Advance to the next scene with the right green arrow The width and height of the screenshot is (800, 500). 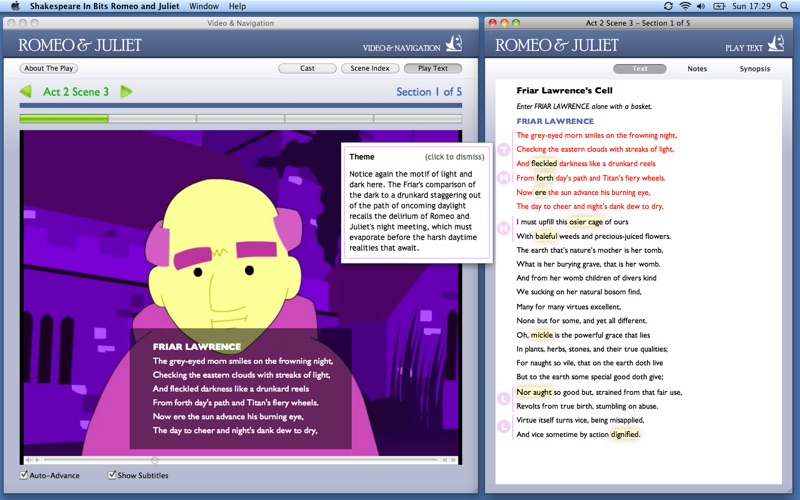126,92
